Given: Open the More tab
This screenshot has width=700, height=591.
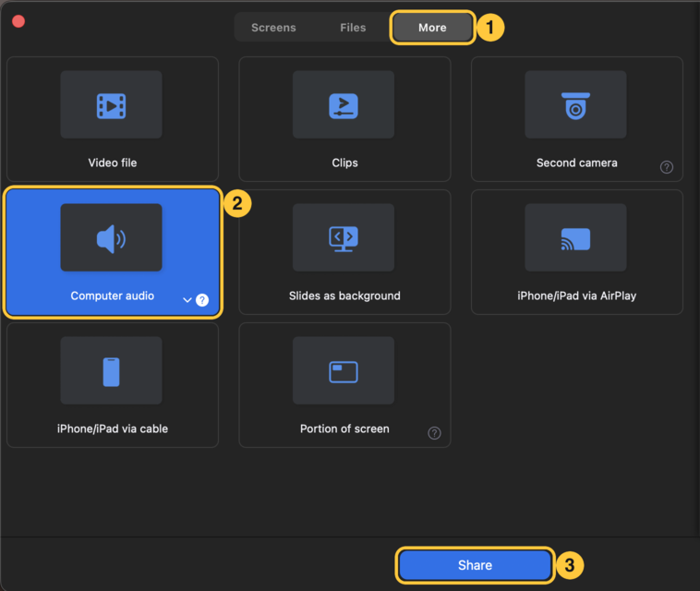Looking at the screenshot, I should (432, 28).
